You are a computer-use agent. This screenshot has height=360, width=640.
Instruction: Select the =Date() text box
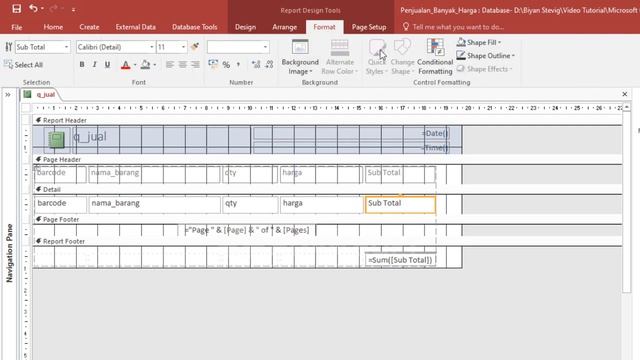click(351, 133)
